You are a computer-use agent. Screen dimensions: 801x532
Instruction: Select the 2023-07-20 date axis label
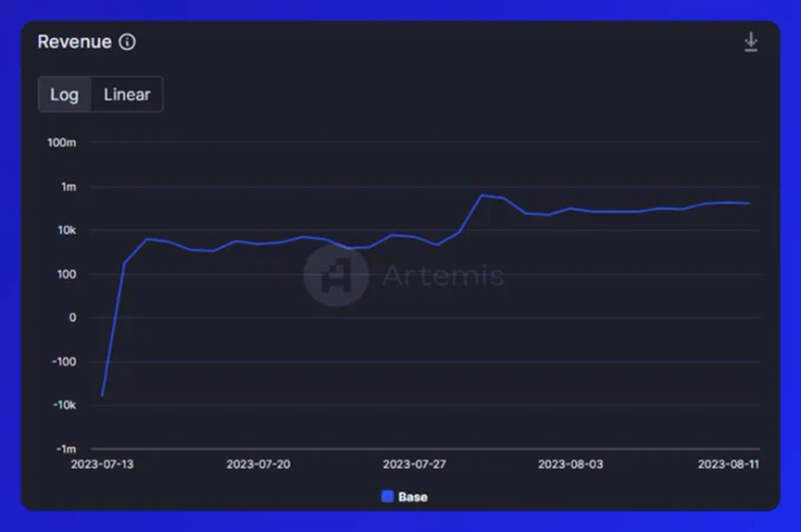(x=258, y=464)
